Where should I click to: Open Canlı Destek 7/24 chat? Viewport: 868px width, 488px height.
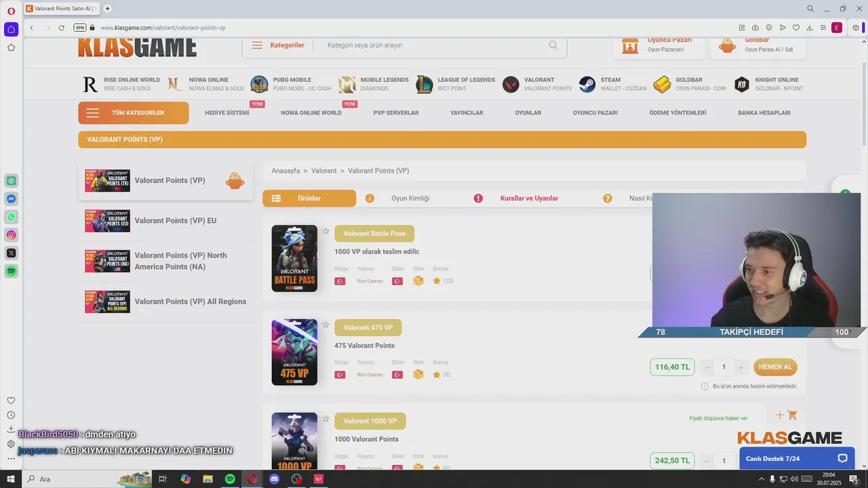pos(797,459)
